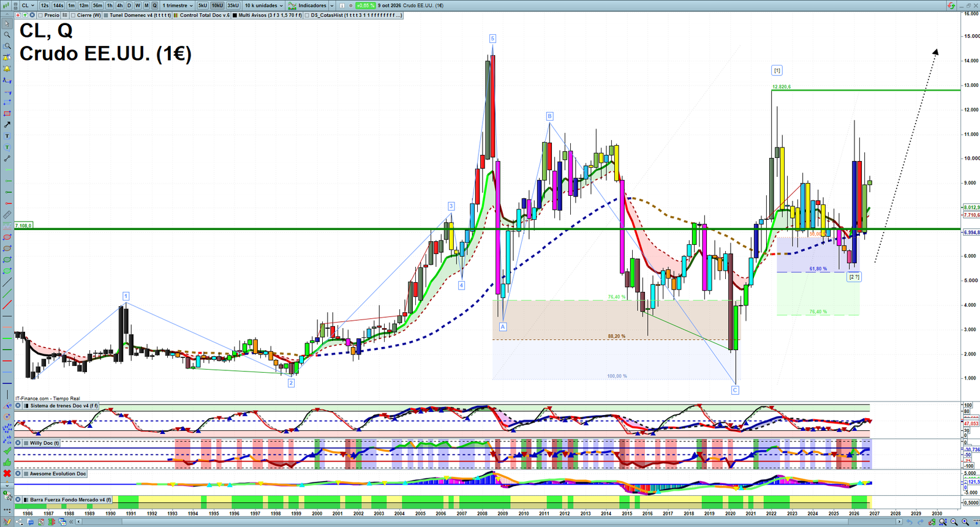The height and width of the screenshot is (527, 980).
Task: Click the green thumbs-up icon
Action: point(7,462)
